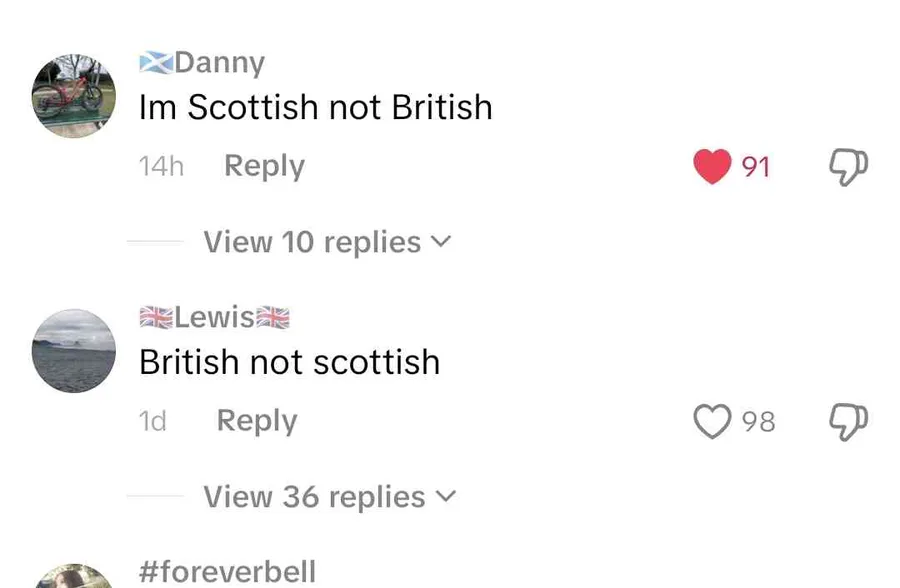
Task: Unlike Danny's comment via red heart
Action: pos(712,166)
